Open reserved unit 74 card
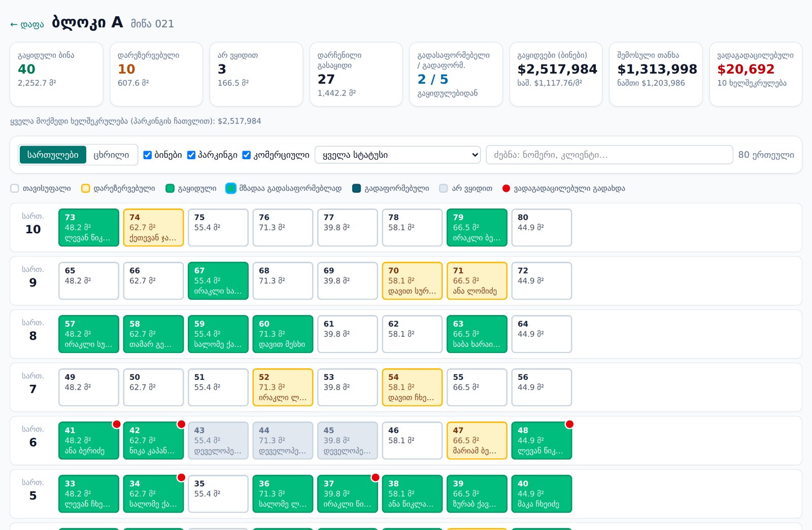The height and width of the screenshot is (530, 812). (x=153, y=228)
